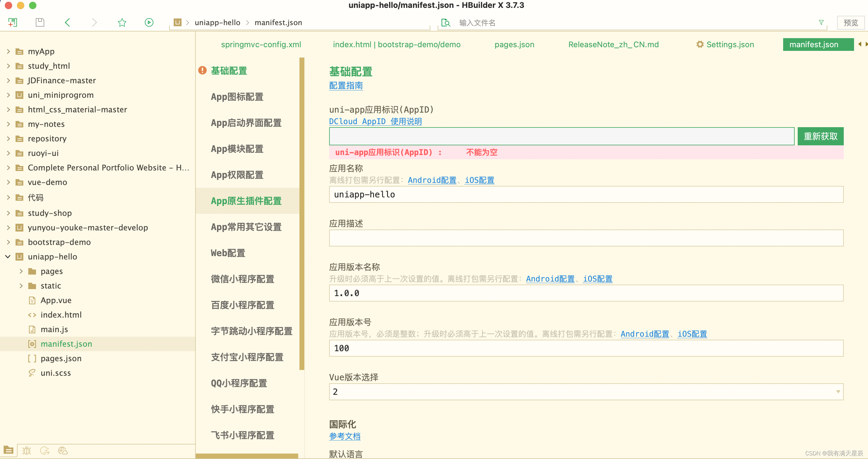868x459 pixels.
Task: Open App图标配置 section
Action: click(x=237, y=97)
